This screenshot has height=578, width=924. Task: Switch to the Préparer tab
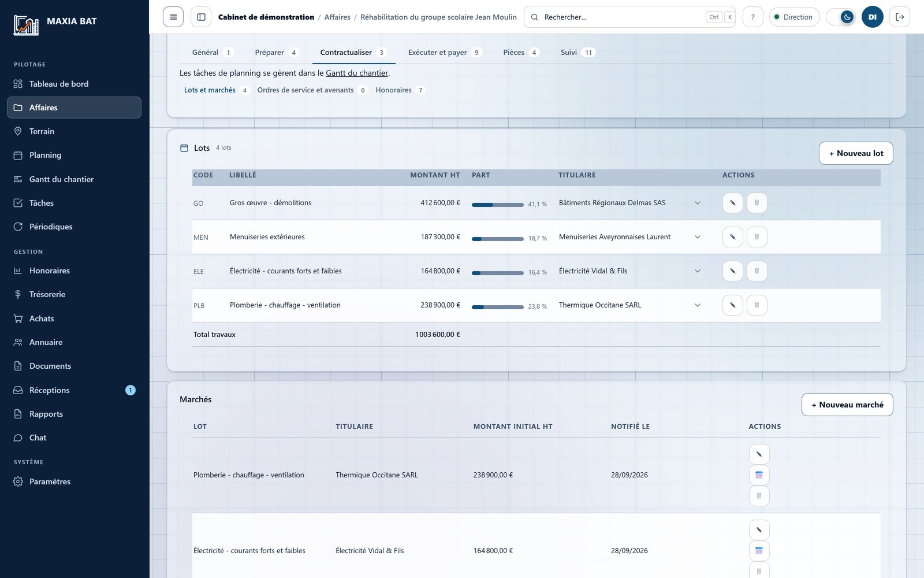point(277,53)
